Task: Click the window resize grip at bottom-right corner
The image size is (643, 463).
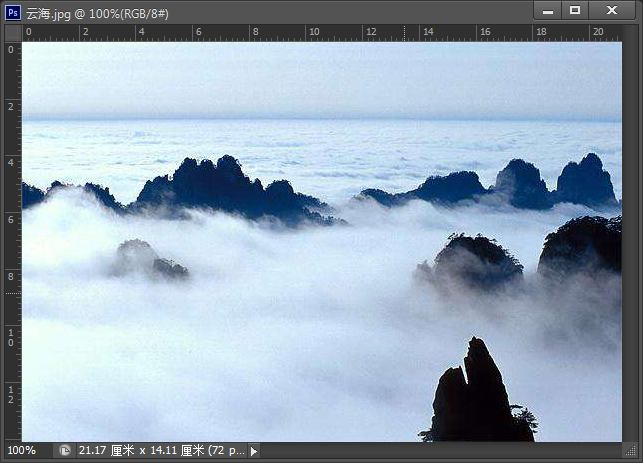Action: point(633,453)
